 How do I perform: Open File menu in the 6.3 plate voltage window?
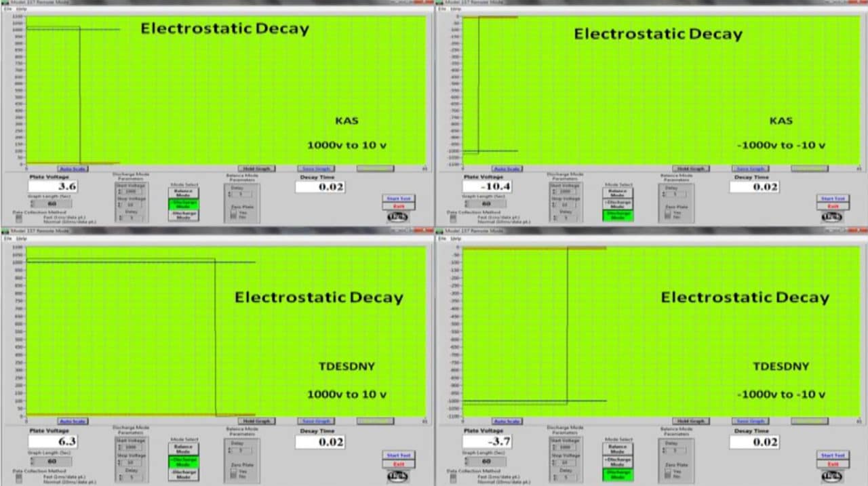click(x=7, y=239)
